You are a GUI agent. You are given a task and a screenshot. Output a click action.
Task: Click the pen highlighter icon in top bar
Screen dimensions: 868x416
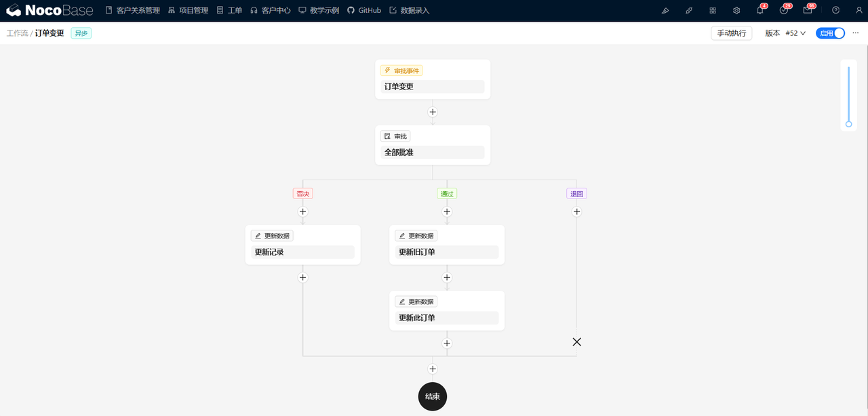coord(665,10)
